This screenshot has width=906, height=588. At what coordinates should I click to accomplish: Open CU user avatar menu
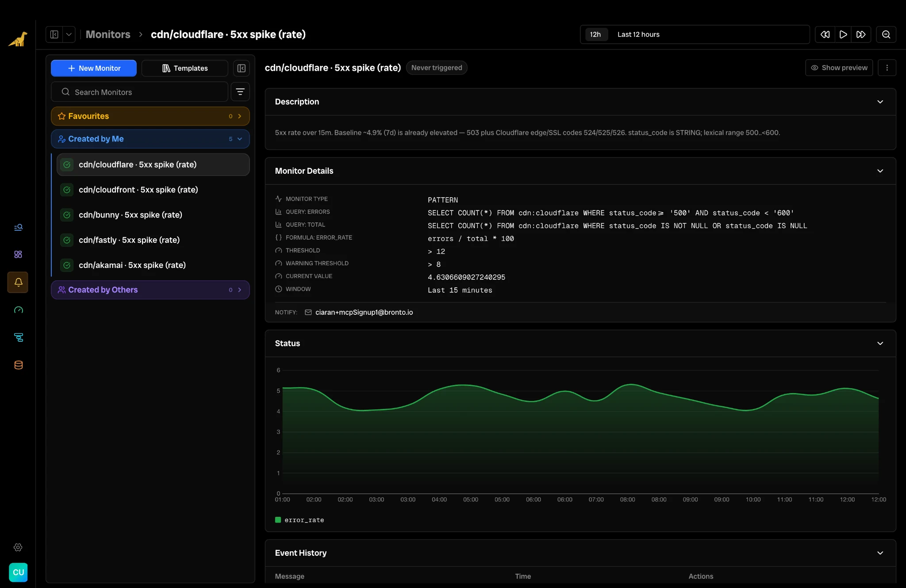[18, 572]
